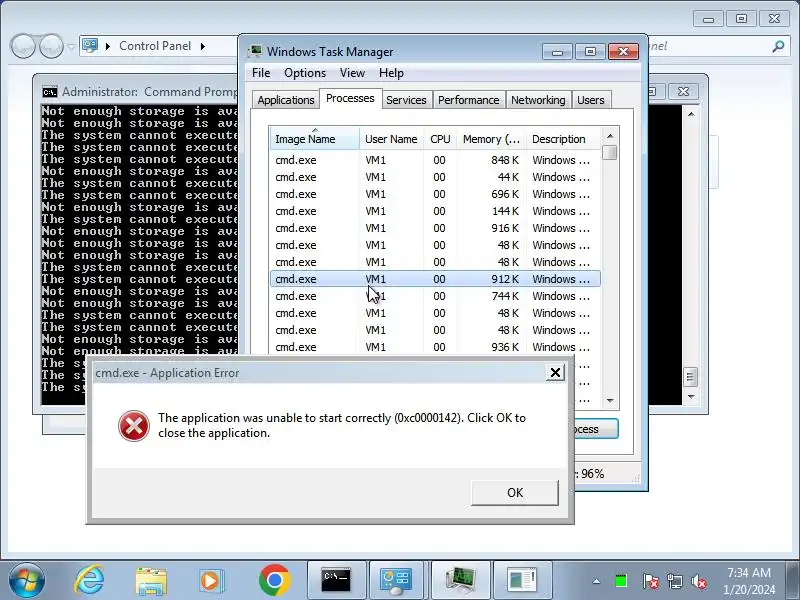Close the Administrator Command Prompt window
The height and width of the screenshot is (600, 800).
683,91
